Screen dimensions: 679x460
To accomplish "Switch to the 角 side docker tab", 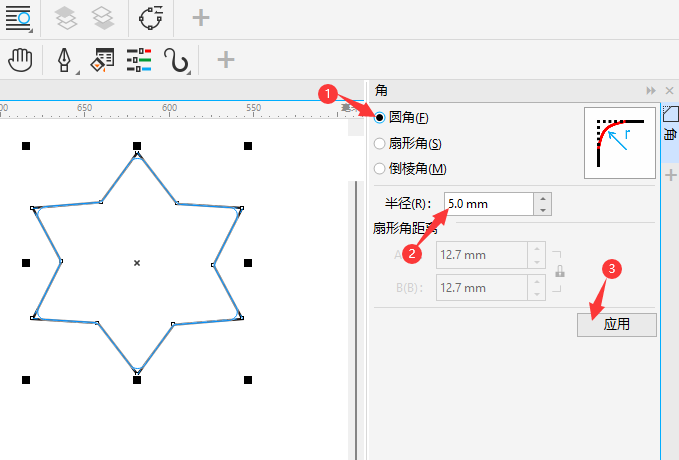I will pyautogui.click(x=670, y=133).
